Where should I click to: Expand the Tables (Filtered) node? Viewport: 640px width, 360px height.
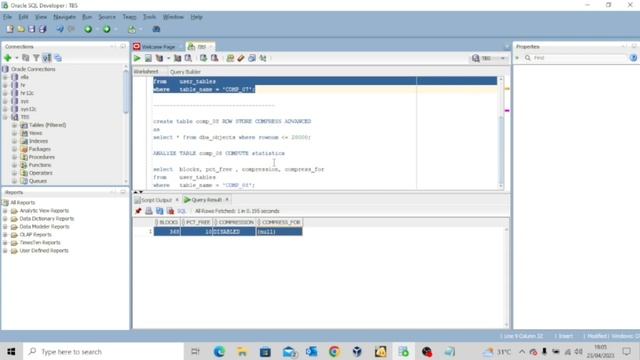[x=14, y=125]
